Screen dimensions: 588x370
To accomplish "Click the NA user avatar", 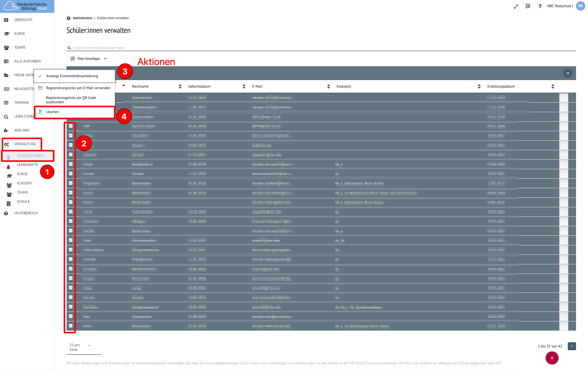I will point(580,6).
